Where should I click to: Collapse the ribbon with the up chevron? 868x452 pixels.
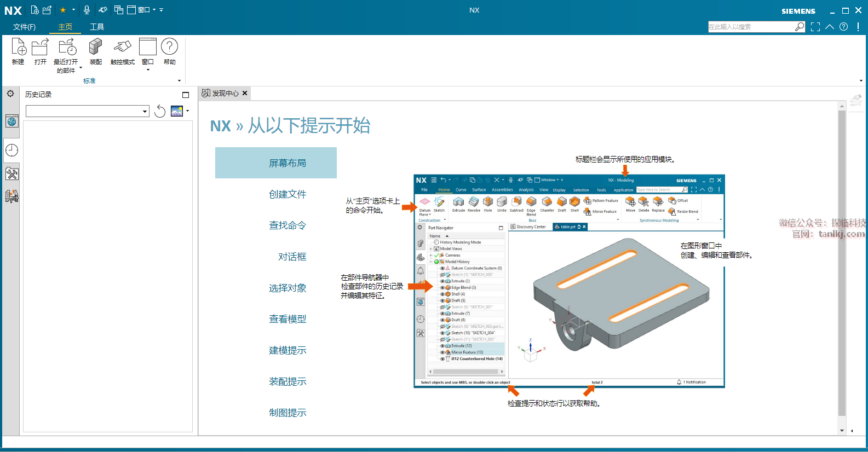[x=830, y=27]
